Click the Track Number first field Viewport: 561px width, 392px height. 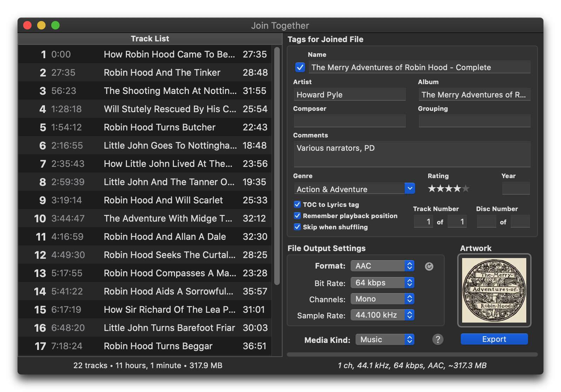(x=424, y=222)
